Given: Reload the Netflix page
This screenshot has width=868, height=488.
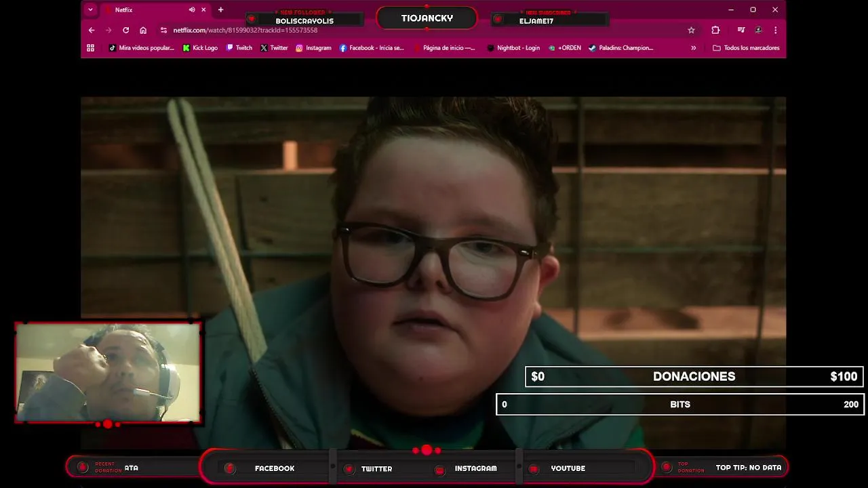Looking at the screenshot, I should coord(125,30).
